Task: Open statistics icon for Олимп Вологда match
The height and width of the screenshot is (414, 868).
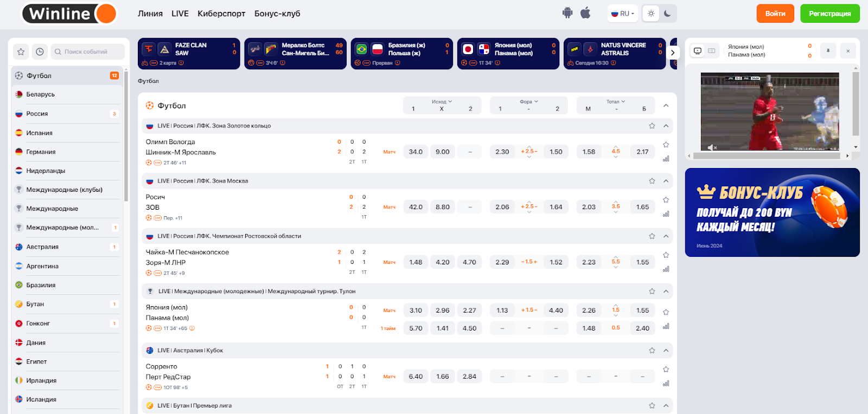Action: pos(666,159)
